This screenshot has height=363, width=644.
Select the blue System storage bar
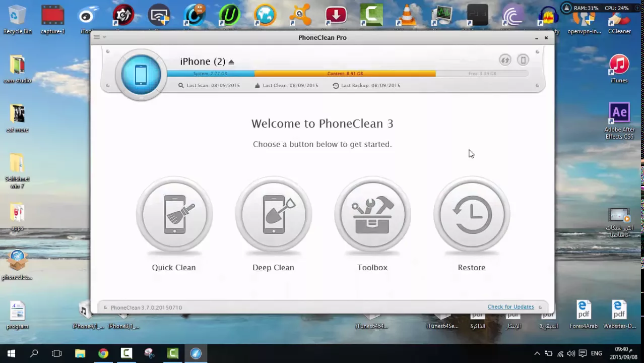coord(211,74)
